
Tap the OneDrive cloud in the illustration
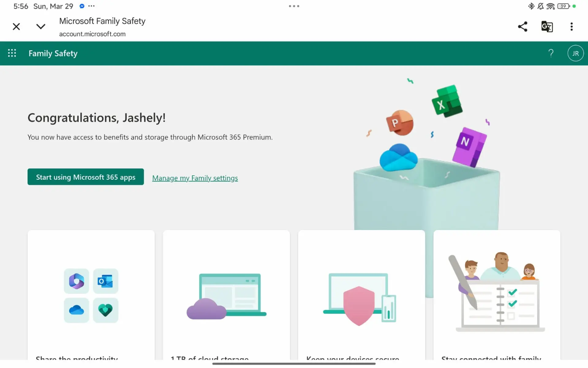coord(398,158)
